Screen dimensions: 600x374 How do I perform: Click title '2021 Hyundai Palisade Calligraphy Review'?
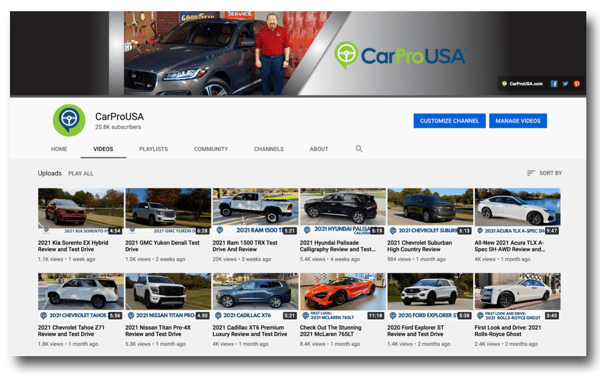pos(338,246)
